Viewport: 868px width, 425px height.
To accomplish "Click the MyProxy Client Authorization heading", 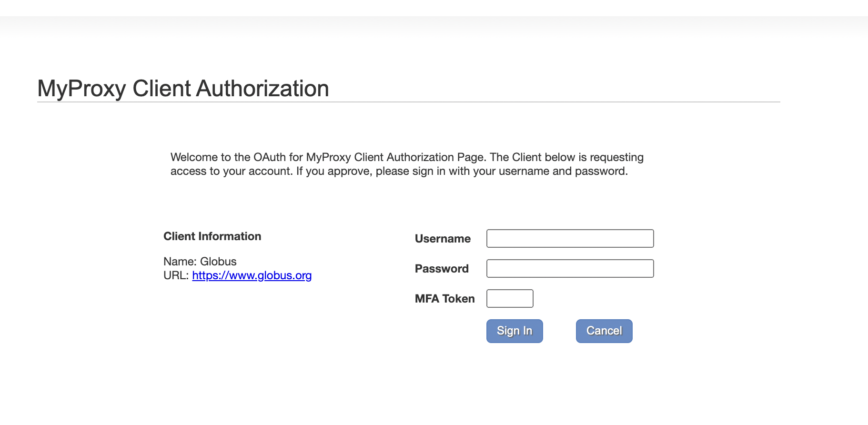I will click(183, 89).
